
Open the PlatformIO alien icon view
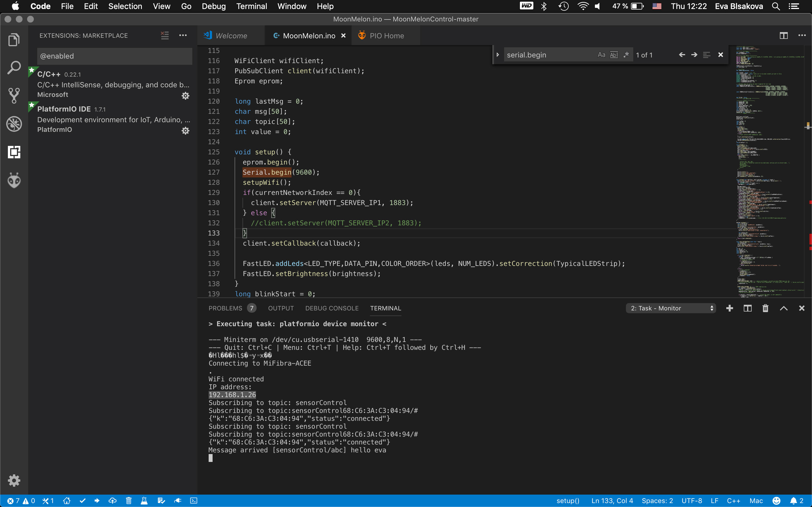(14, 180)
